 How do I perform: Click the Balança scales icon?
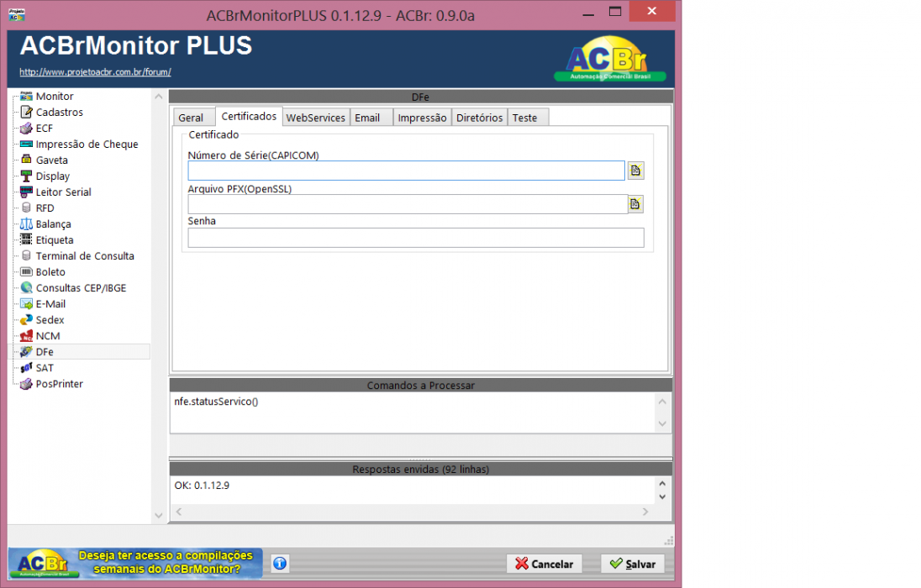(26, 223)
